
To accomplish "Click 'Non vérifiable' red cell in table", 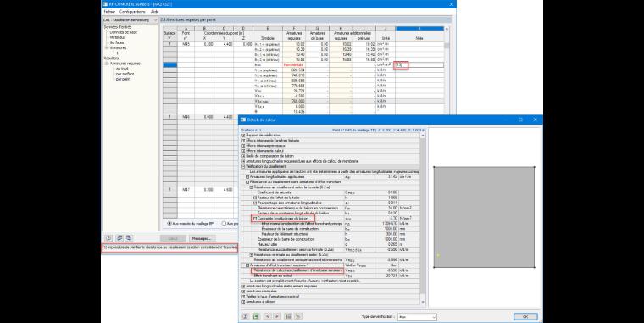I will coord(293,65).
